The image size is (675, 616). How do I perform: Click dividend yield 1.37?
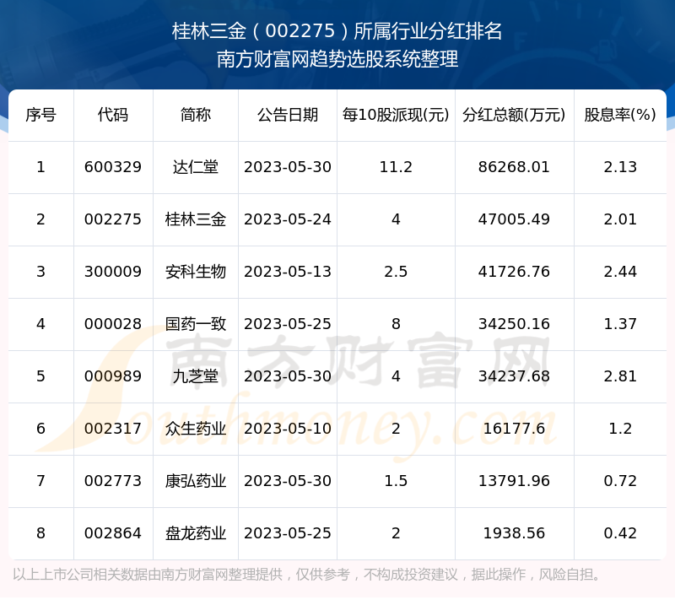pyautogui.click(x=620, y=324)
